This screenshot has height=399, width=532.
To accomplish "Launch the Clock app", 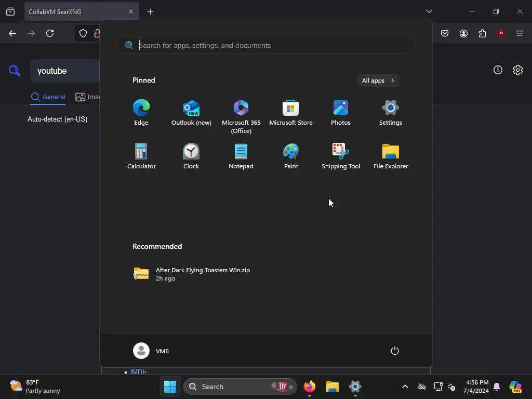I will [191, 156].
